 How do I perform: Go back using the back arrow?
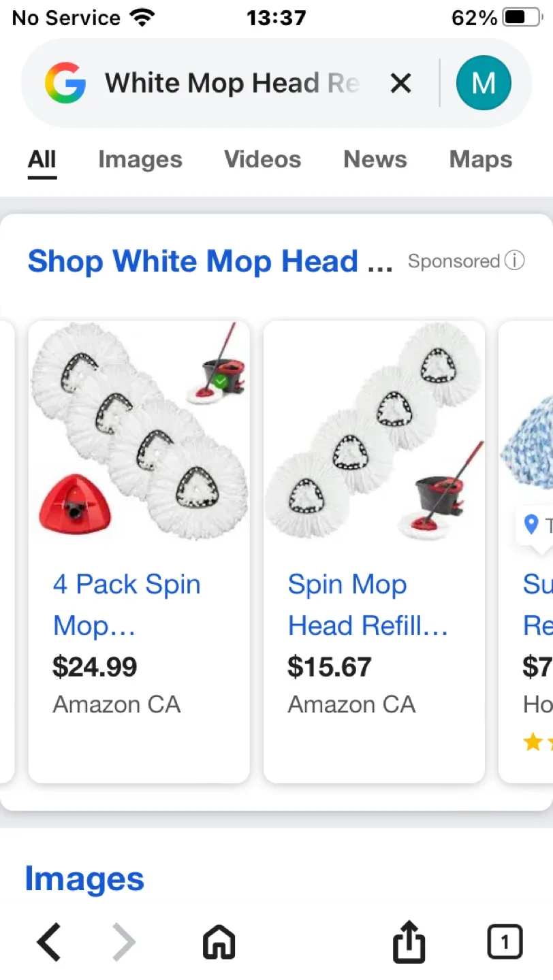(48, 942)
